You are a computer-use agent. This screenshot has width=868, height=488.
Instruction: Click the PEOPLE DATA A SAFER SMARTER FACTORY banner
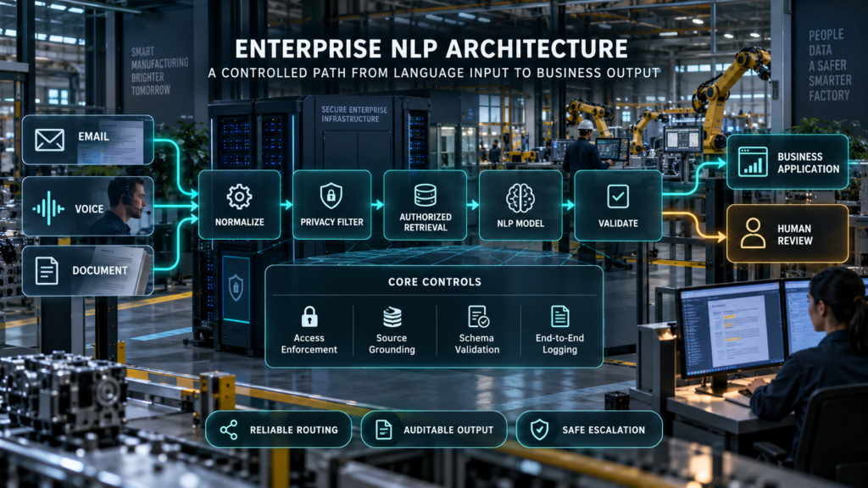pyautogui.click(x=829, y=65)
